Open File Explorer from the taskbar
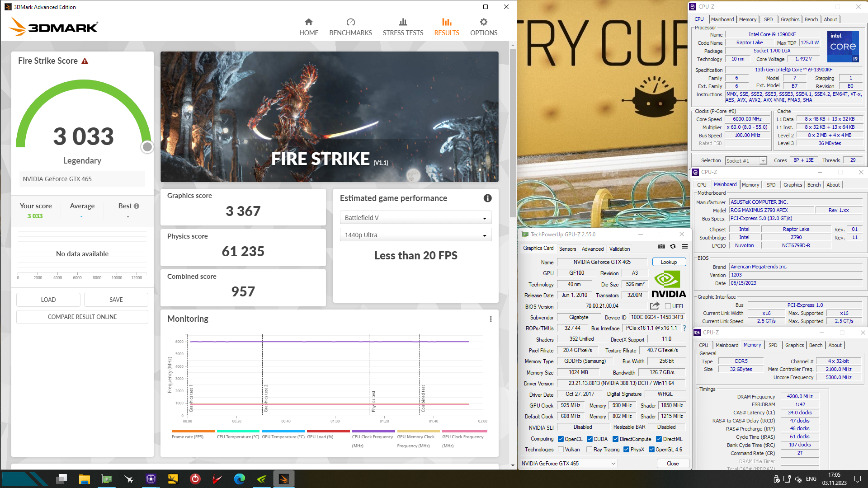Image resolution: width=868 pixels, height=488 pixels. (84, 479)
